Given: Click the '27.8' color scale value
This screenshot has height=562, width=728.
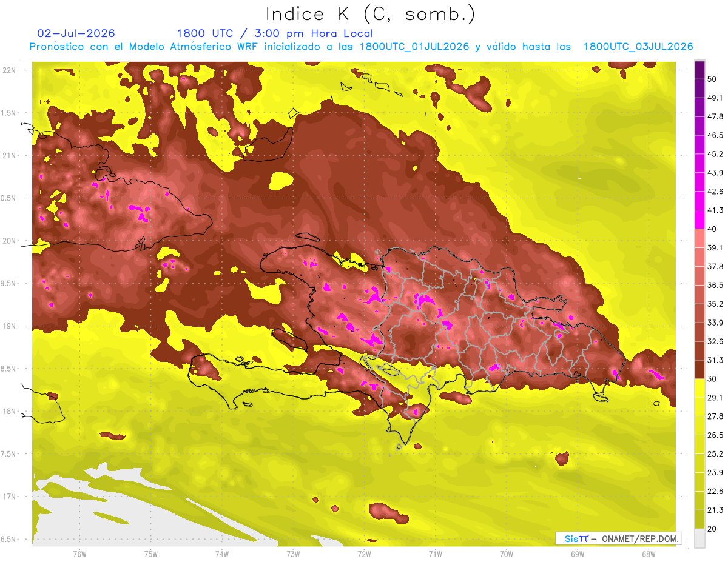Looking at the screenshot, I should [715, 416].
